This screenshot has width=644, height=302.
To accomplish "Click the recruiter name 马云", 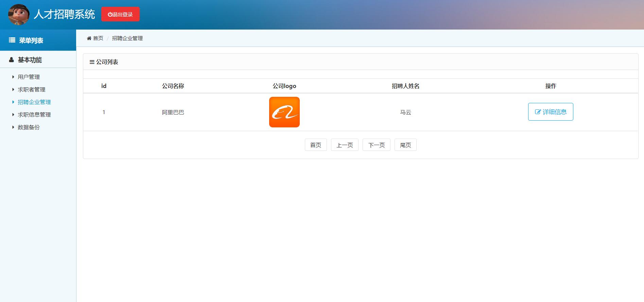I will 405,112.
